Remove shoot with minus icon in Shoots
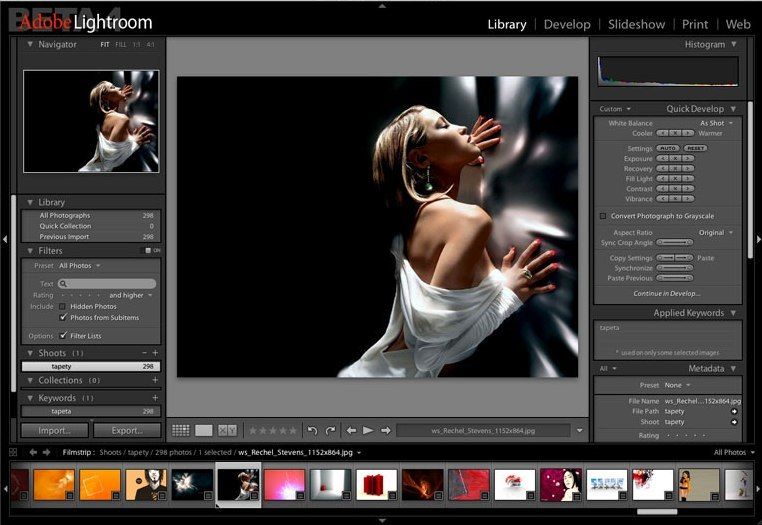 click(144, 353)
